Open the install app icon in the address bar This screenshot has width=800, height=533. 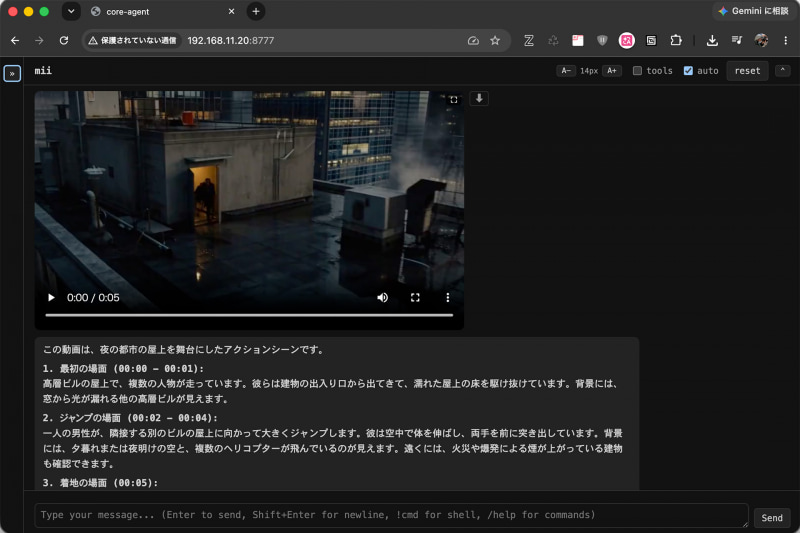tap(473, 40)
